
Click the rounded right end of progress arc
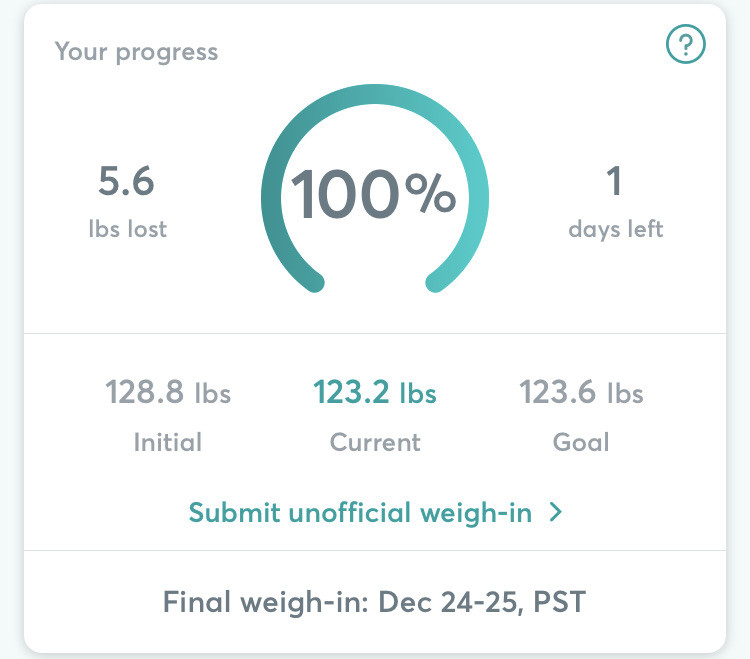pos(436,282)
